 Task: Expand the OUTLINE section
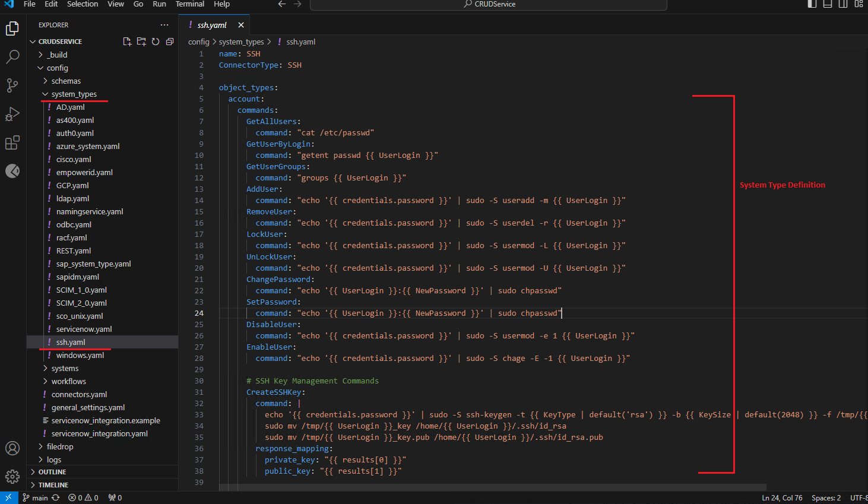point(102,472)
